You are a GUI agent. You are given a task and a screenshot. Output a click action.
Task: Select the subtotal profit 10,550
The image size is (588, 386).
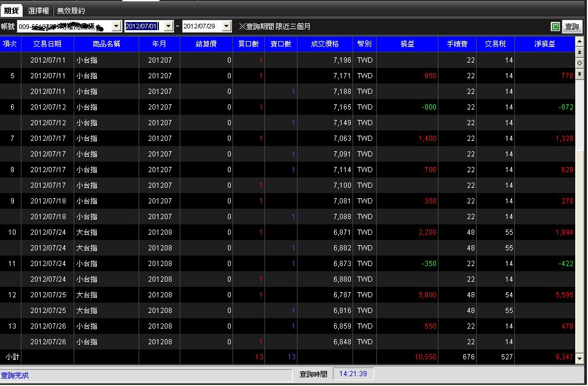[425, 357]
